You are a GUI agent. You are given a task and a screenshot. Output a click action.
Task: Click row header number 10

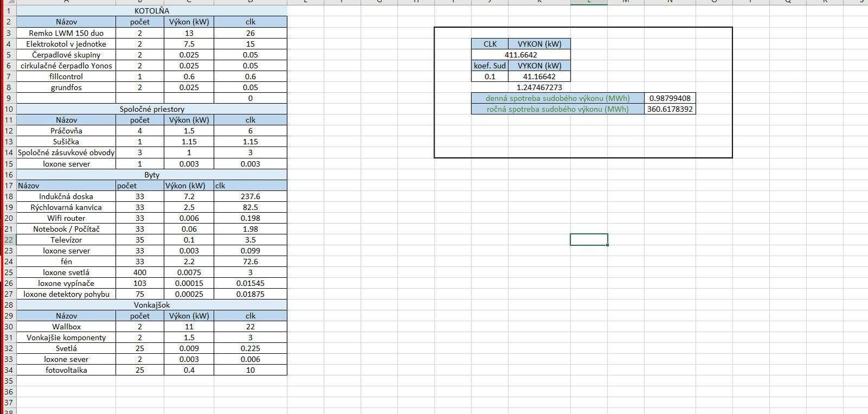click(x=8, y=109)
